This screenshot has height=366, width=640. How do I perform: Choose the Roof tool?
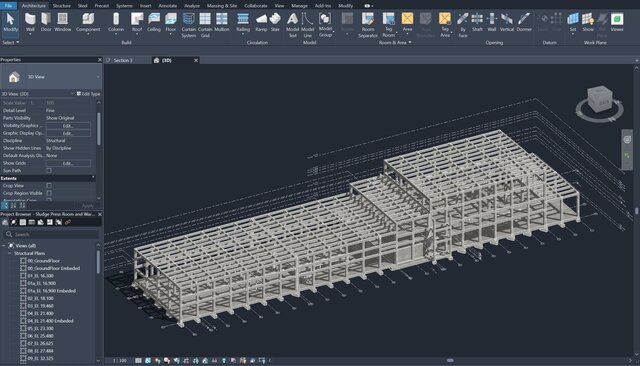137,22
